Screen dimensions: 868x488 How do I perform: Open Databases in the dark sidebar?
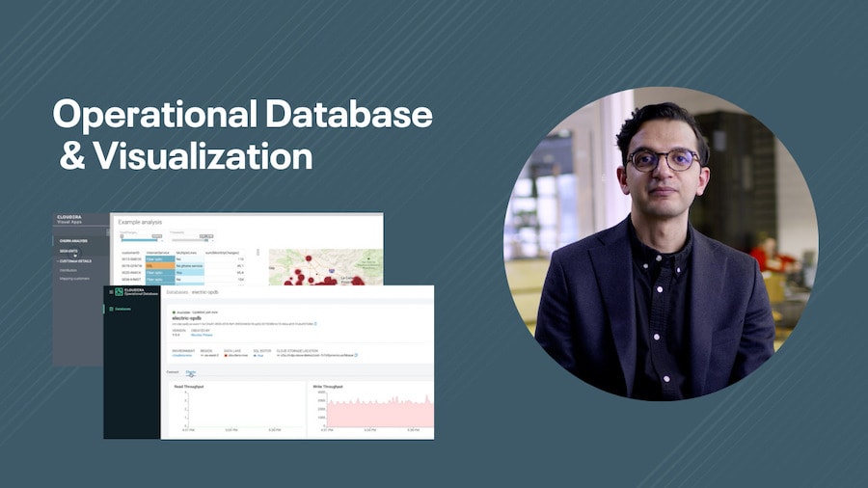click(x=122, y=309)
